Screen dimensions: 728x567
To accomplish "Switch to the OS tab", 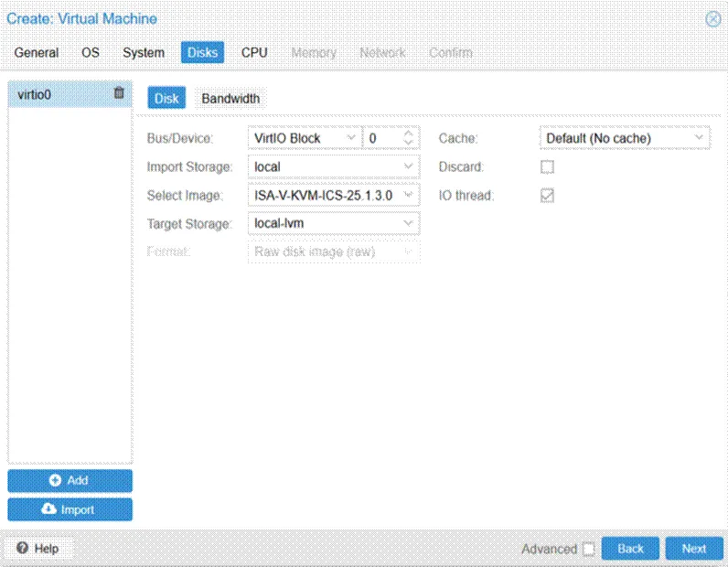I will 91,52.
